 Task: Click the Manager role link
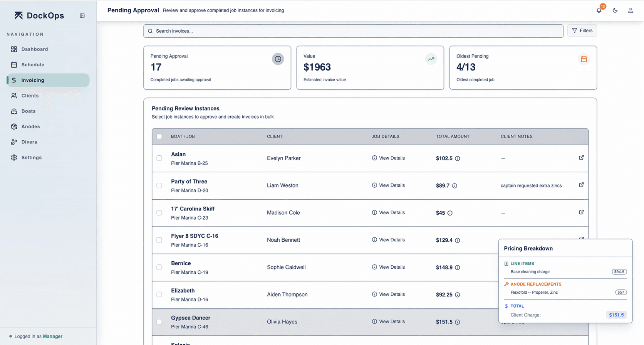(53, 337)
